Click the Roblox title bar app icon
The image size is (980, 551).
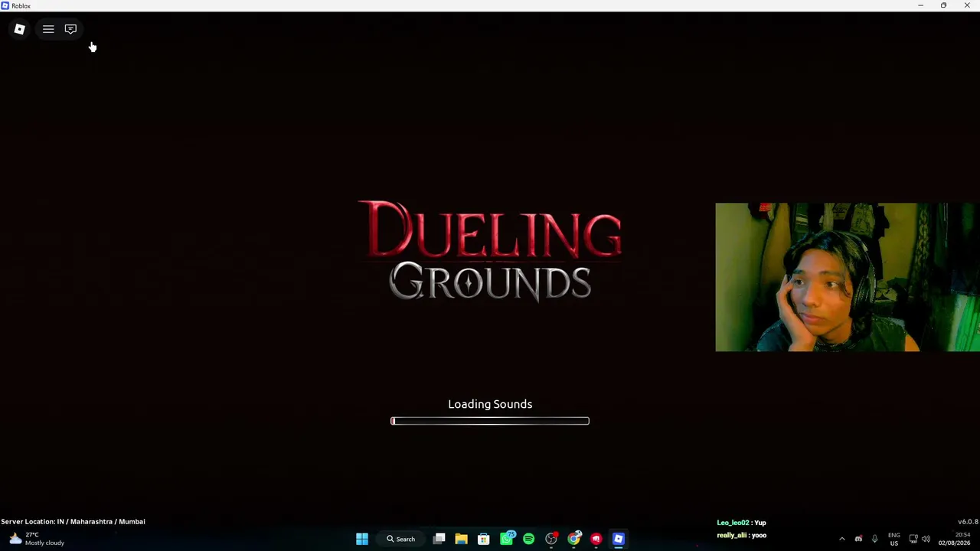tap(5, 5)
